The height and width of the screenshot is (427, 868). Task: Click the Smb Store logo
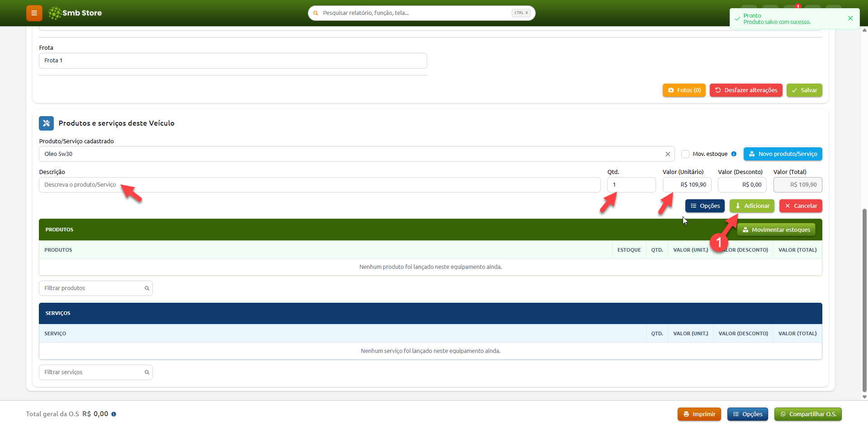(x=75, y=13)
